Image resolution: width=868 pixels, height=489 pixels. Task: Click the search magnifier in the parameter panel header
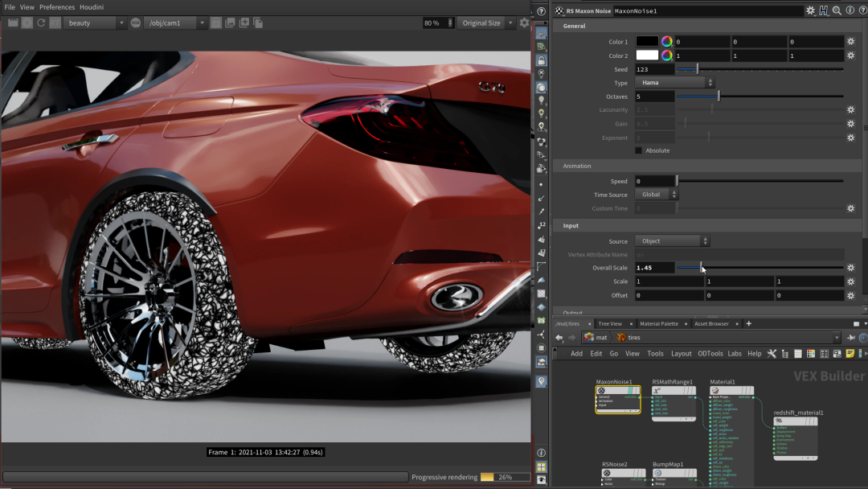tap(836, 11)
